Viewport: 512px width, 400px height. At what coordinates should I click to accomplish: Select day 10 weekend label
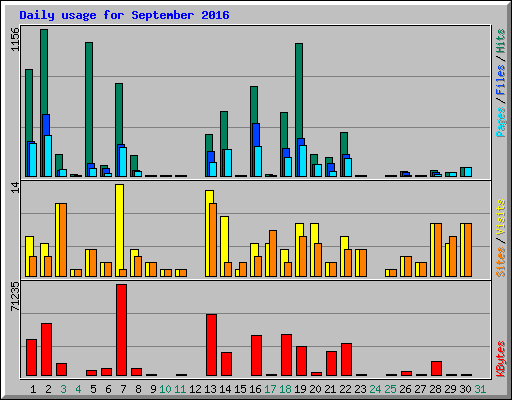[x=165, y=389]
